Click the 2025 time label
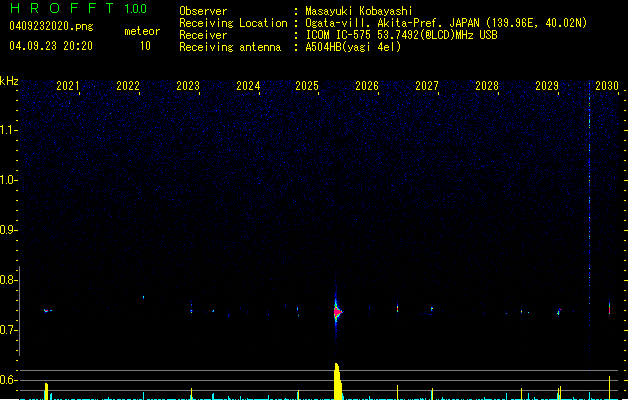The image size is (629, 400). (307, 87)
